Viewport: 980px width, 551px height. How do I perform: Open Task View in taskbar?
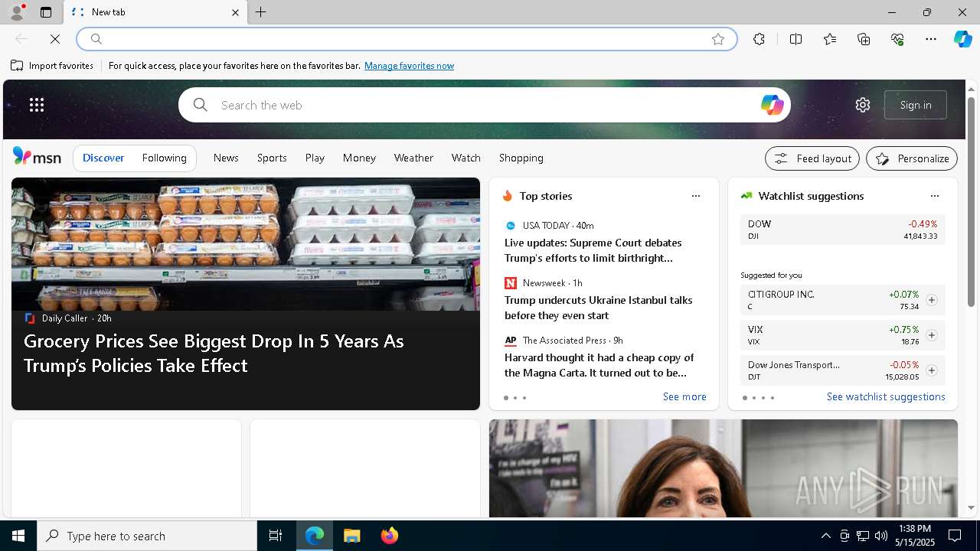tap(276, 536)
